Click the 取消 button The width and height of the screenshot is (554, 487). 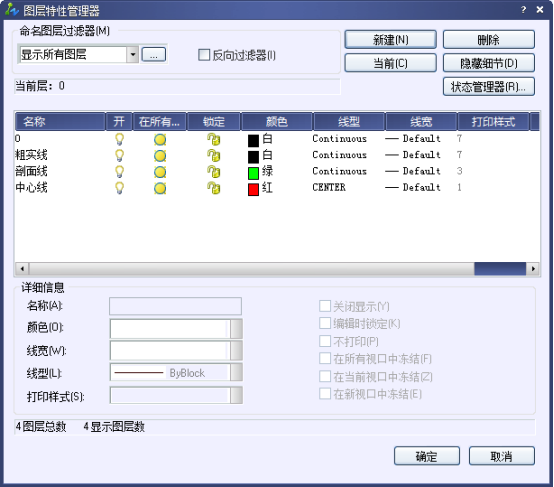[502, 456]
